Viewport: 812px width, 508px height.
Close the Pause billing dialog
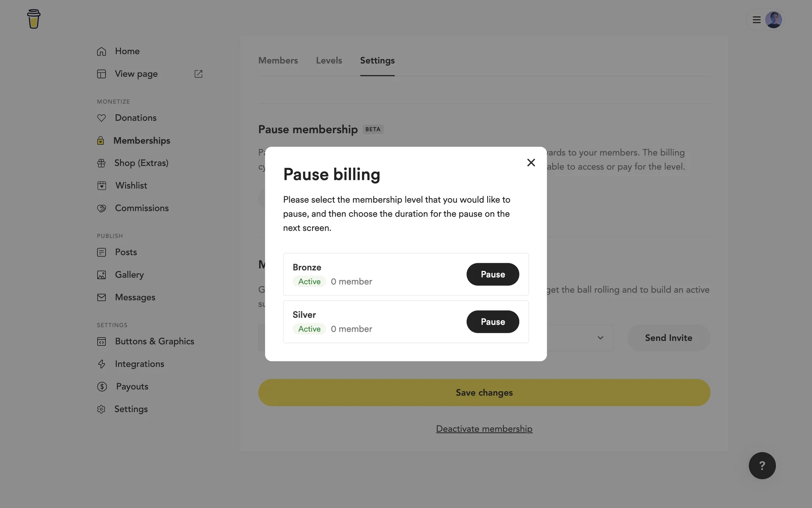point(531,163)
